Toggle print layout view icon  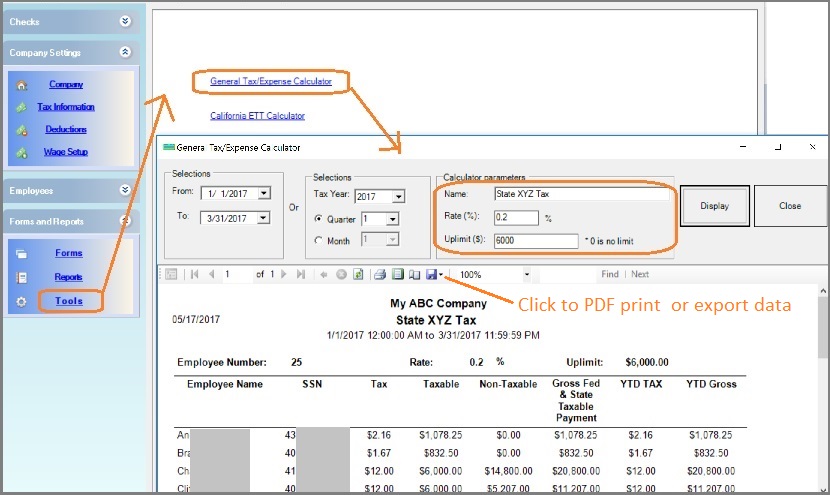tap(397, 274)
